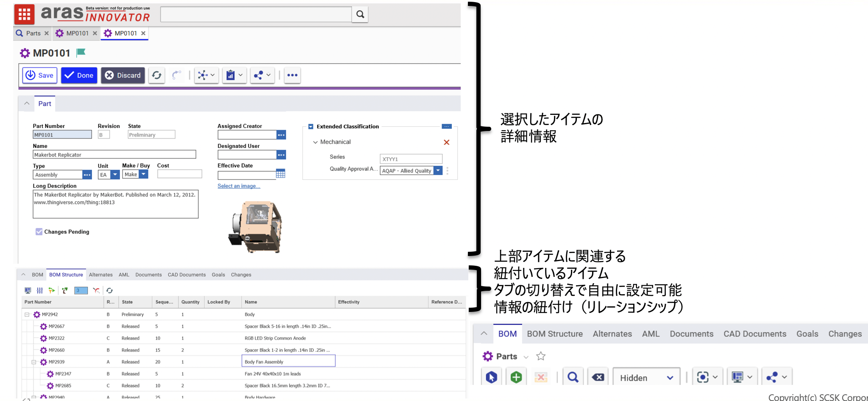868x401 pixels.
Task: Collapse the MP2942 tree node
Action: (x=27, y=315)
